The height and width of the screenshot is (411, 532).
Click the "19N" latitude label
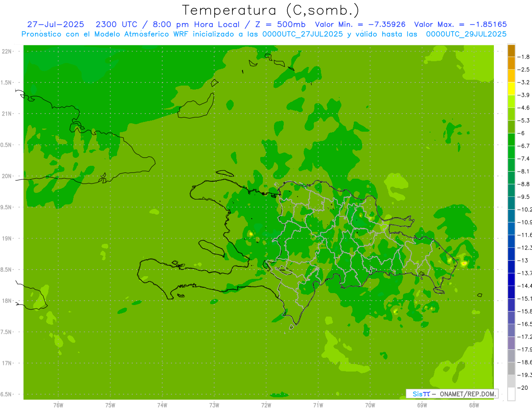click(x=8, y=238)
